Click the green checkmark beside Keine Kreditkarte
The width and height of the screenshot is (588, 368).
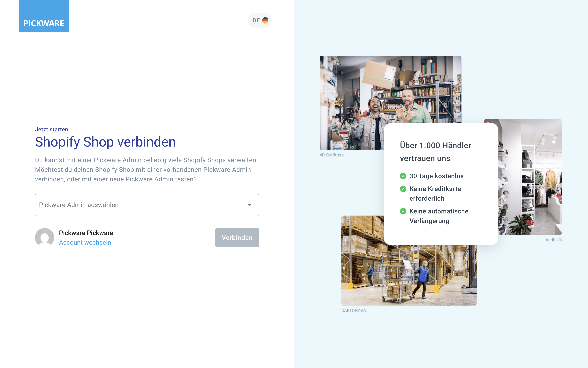pyautogui.click(x=403, y=189)
